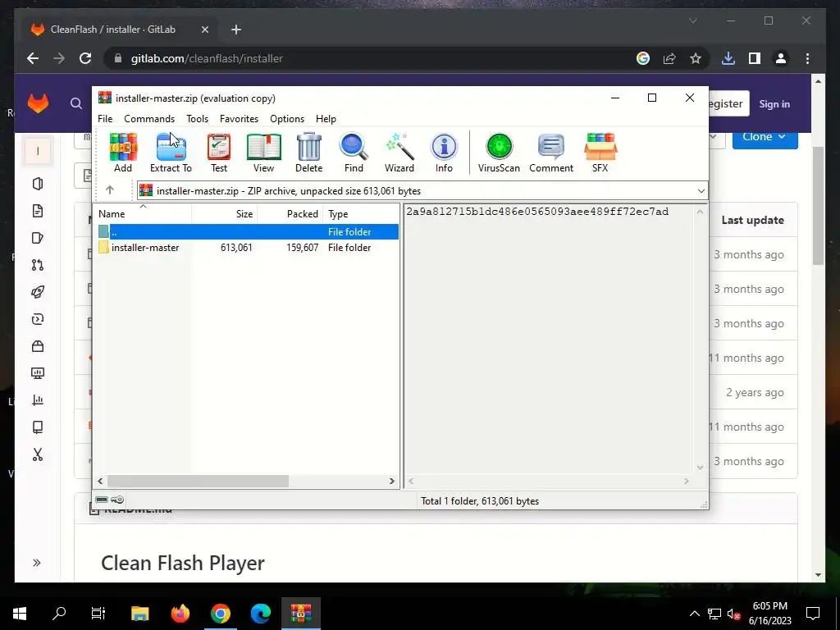840x630 pixels.
Task: Click the Chrome back button
Action: (x=33, y=58)
